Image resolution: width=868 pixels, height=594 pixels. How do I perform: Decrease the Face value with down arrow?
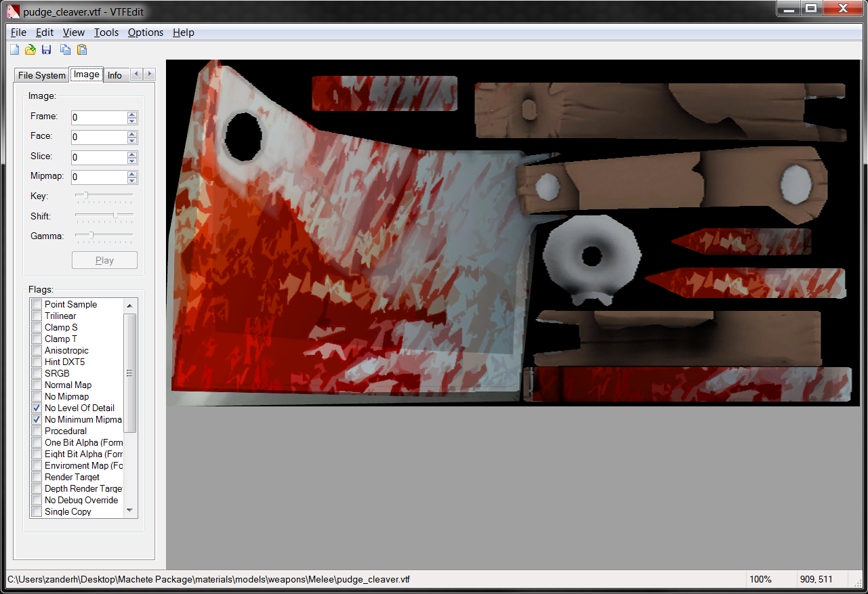click(132, 141)
